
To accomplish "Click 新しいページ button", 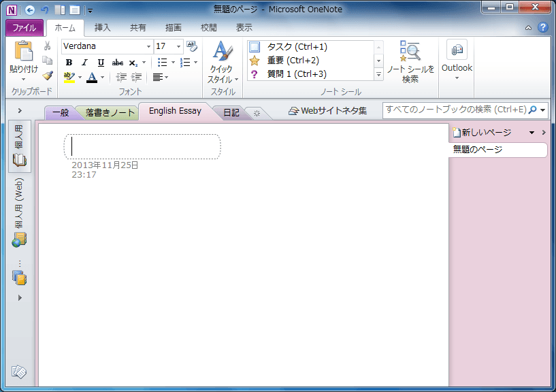I will 483,133.
